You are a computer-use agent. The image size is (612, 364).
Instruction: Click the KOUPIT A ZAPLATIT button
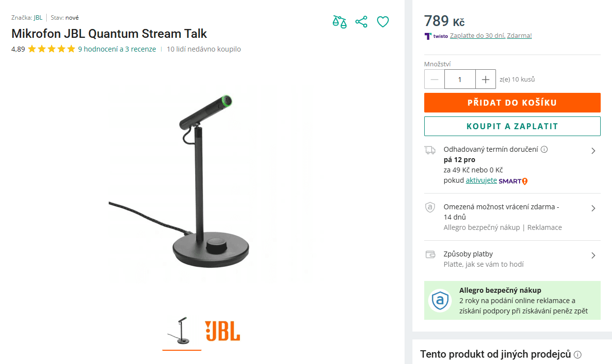pyautogui.click(x=512, y=126)
